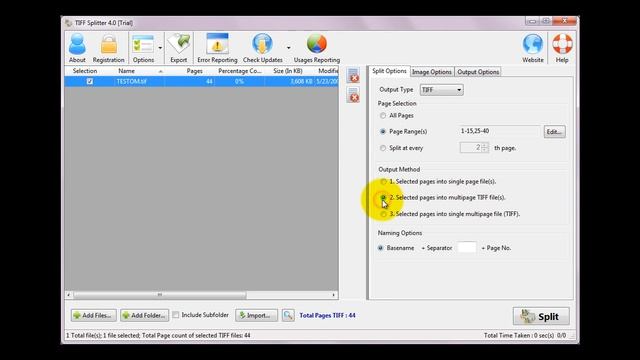Click the Export toolbar icon

pos(179,44)
